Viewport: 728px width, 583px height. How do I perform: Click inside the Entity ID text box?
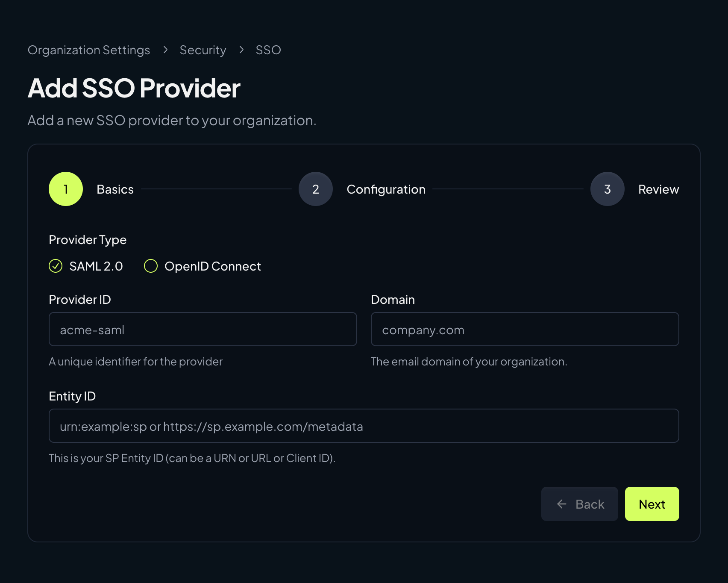point(364,426)
